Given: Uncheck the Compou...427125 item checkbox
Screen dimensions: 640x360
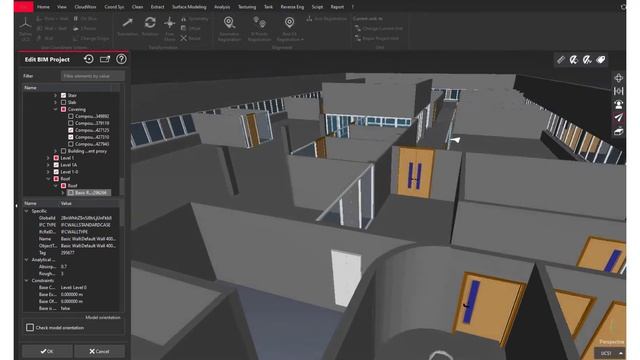Looking at the screenshot, I should [71, 130].
